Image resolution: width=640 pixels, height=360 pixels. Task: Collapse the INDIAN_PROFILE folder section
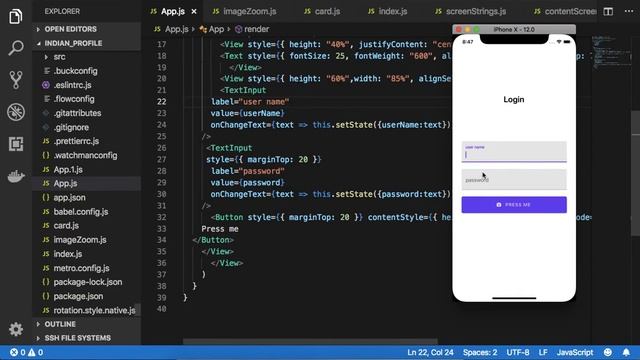point(73,43)
